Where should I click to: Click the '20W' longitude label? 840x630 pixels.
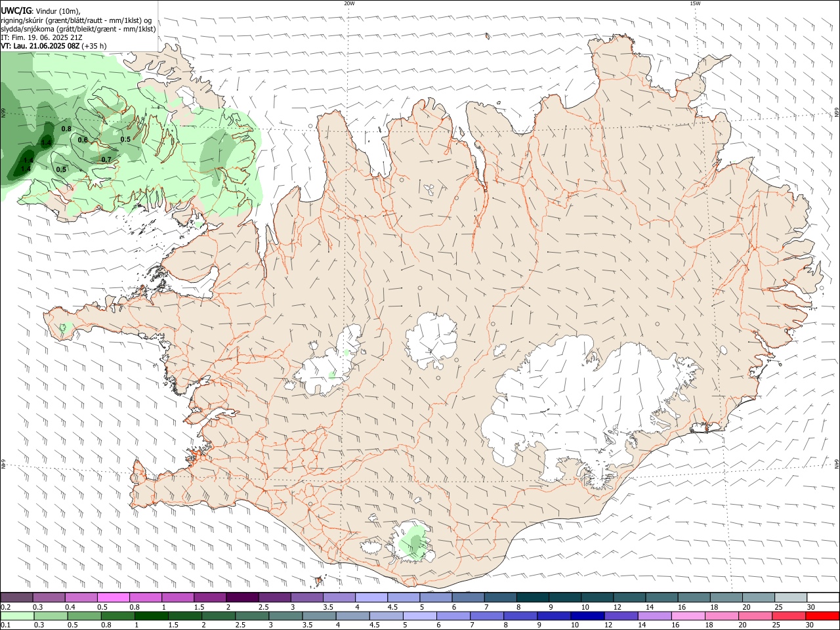click(x=349, y=3)
